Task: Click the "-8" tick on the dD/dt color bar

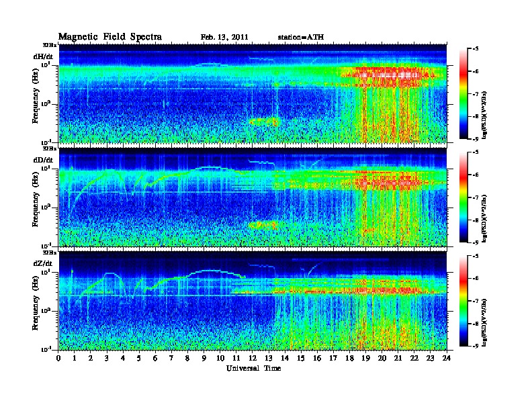Action: click(476, 220)
